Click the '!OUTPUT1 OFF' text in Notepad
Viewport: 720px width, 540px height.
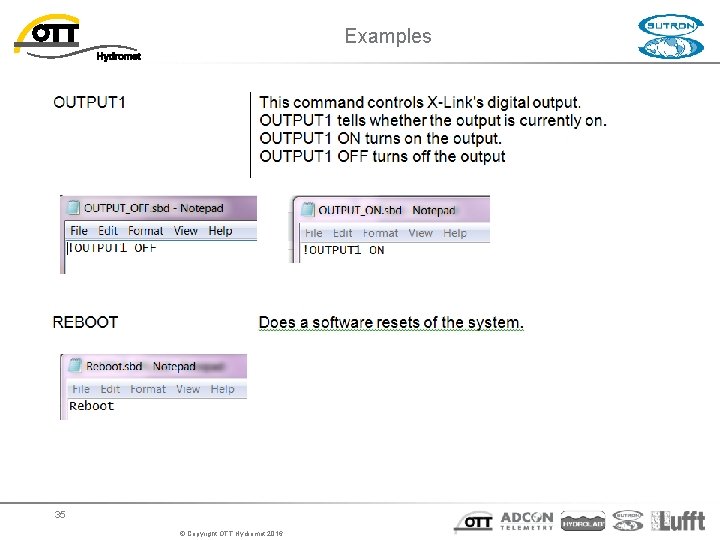click(x=112, y=248)
